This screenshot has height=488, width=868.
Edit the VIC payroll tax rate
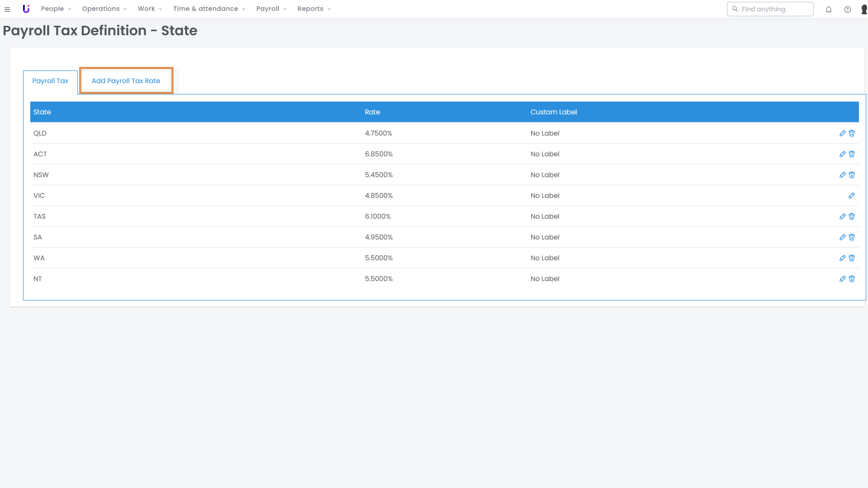(852, 196)
